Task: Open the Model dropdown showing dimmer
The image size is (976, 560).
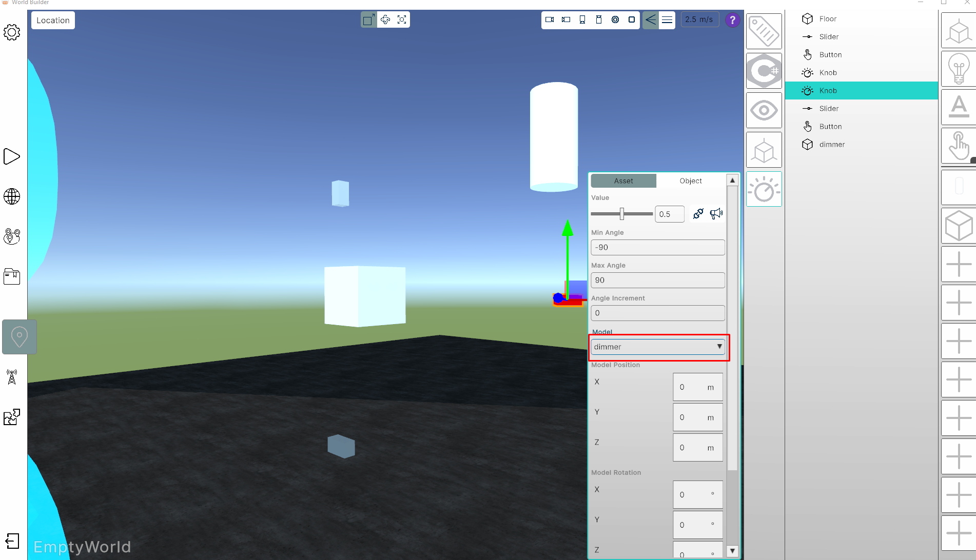Action: tap(658, 347)
